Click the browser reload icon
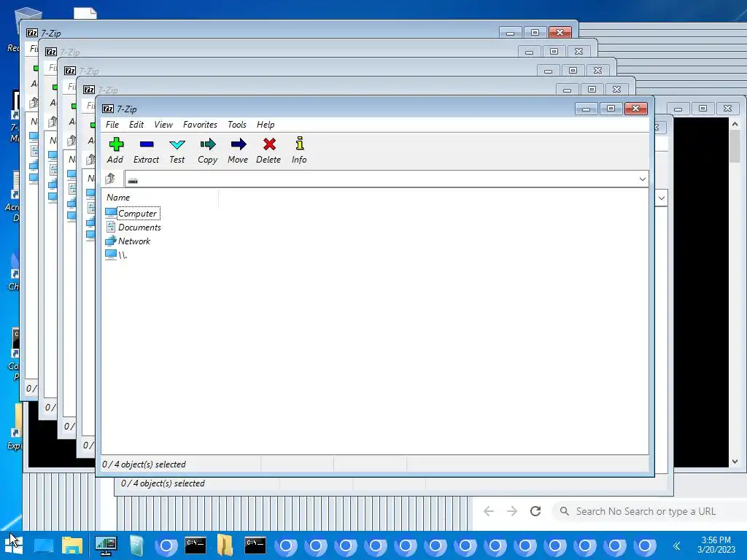This screenshot has width=747, height=560. pyautogui.click(x=535, y=511)
